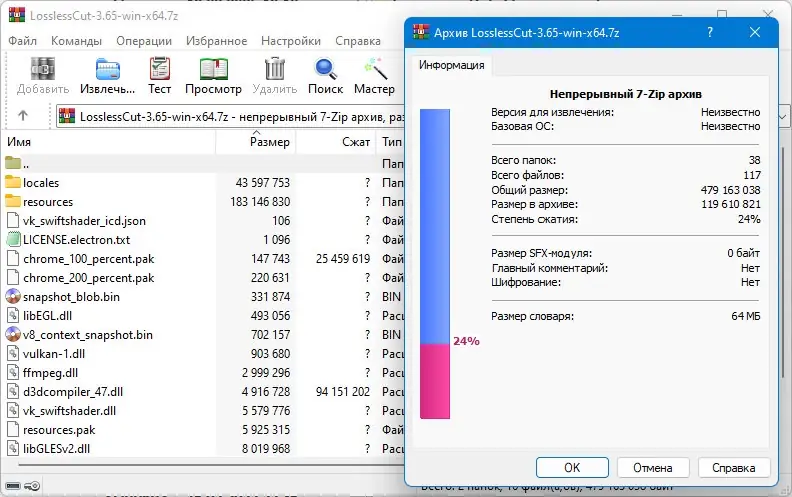The image size is (792, 497).
Task: Click the vulkan-1.dll file icon
Action: click(13, 354)
